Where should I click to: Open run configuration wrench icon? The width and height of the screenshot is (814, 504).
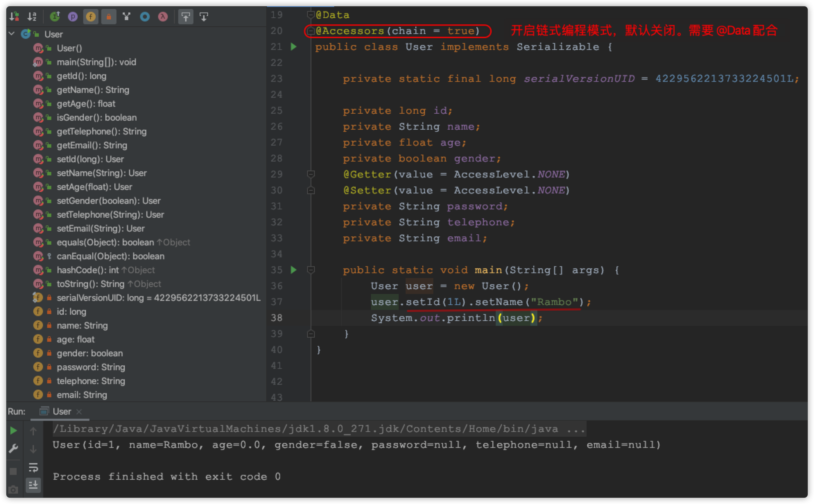click(14, 449)
